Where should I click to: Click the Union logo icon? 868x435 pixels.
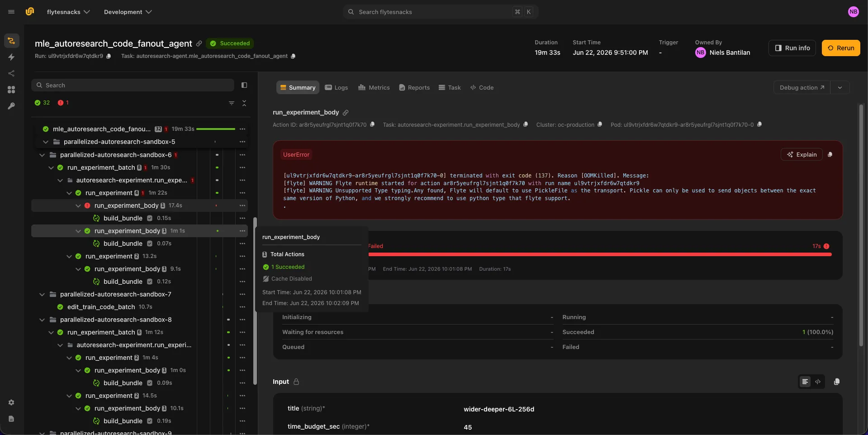pos(30,12)
